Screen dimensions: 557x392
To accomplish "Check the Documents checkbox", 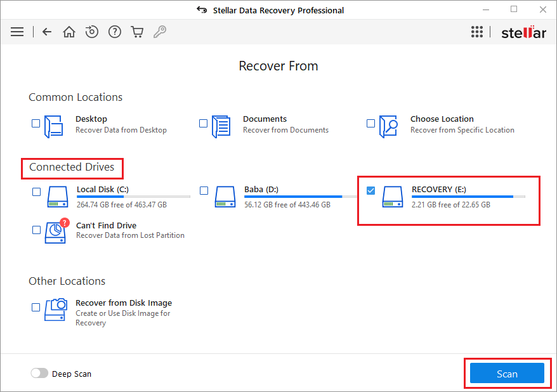I will [x=203, y=123].
